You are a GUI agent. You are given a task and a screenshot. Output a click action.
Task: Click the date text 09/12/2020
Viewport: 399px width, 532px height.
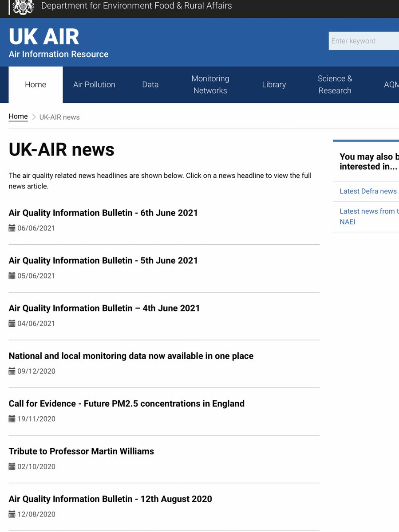pos(36,371)
